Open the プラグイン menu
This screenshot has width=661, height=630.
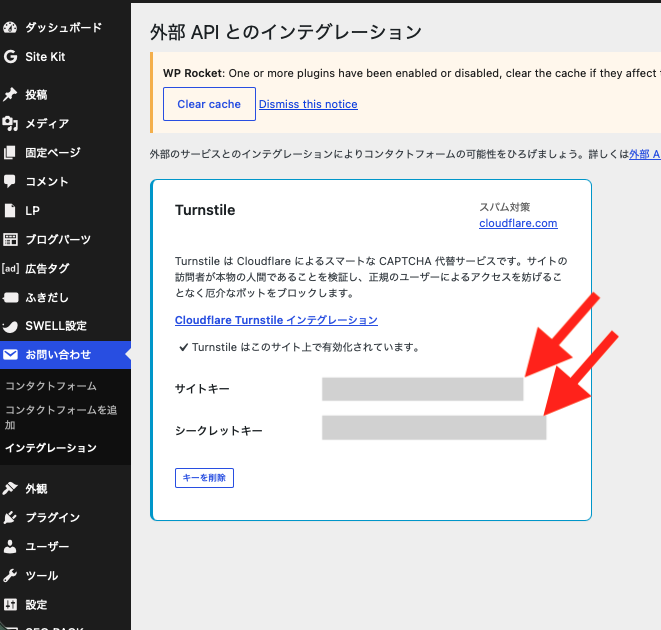point(53,517)
